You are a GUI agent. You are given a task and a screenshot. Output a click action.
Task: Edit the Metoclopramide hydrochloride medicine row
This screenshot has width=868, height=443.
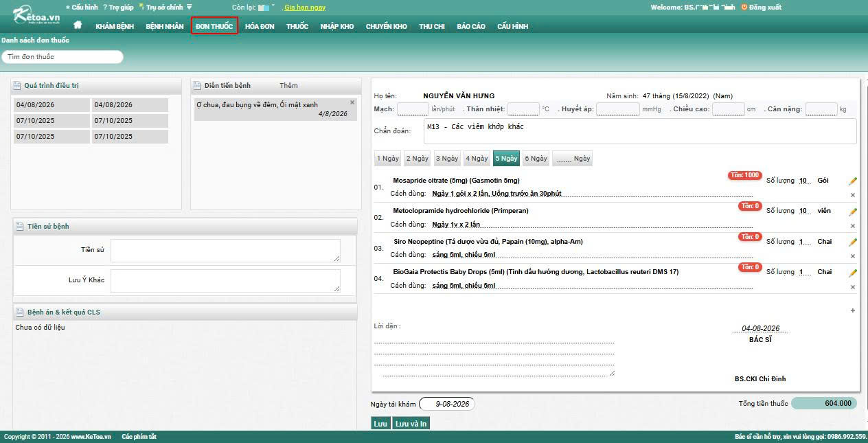click(853, 212)
